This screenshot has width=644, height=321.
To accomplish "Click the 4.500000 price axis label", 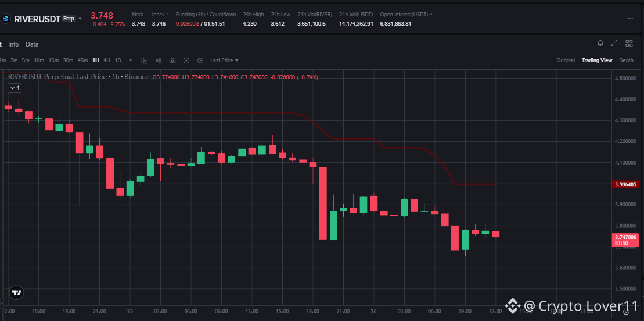I will click(625, 78).
